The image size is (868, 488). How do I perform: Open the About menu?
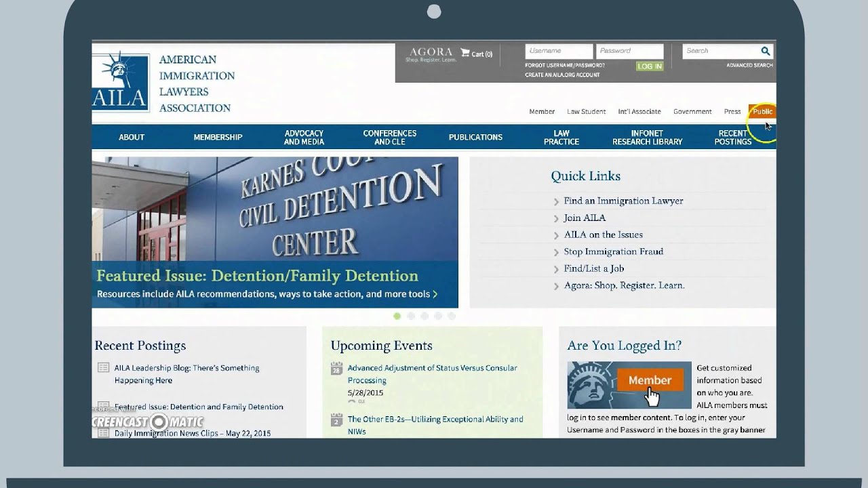click(x=132, y=137)
